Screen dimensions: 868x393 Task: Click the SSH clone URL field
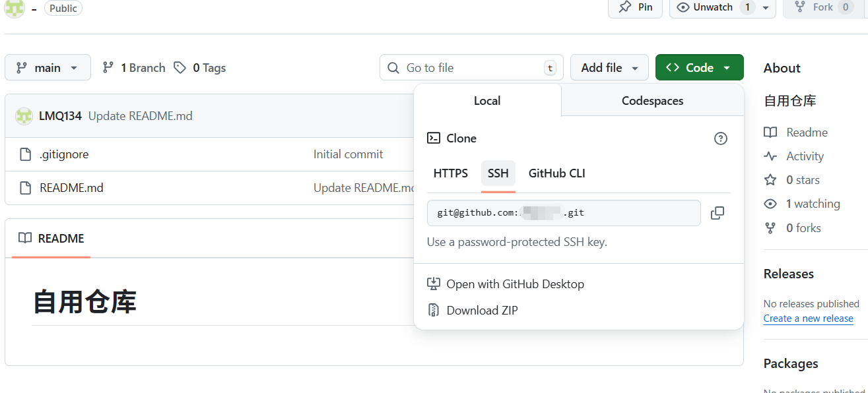click(564, 213)
